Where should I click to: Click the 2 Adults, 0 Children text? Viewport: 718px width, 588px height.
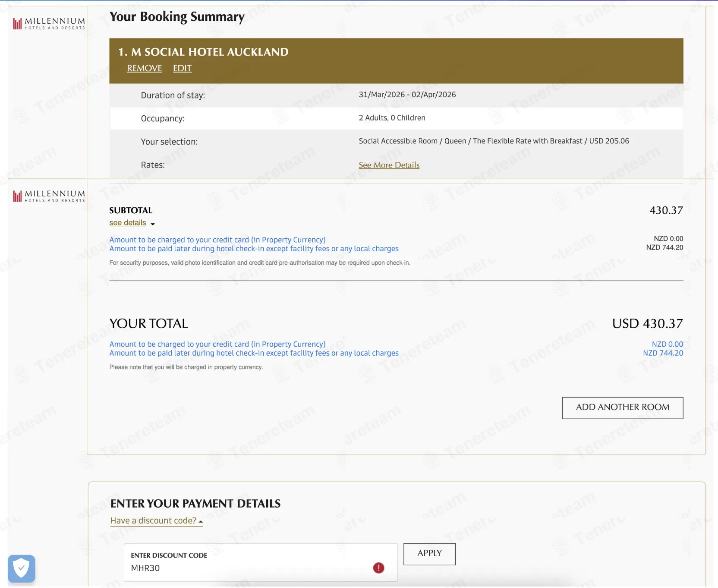click(392, 118)
